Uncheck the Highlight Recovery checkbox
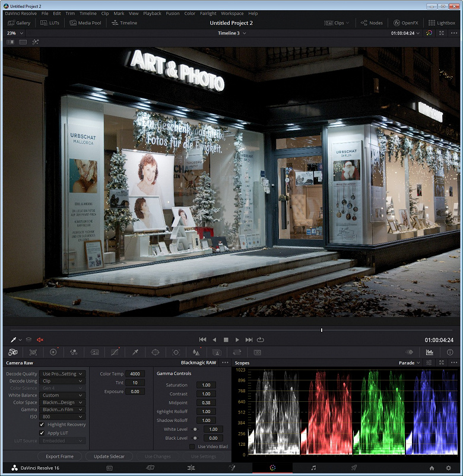Screen dimensions: 463x476 click(42, 424)
